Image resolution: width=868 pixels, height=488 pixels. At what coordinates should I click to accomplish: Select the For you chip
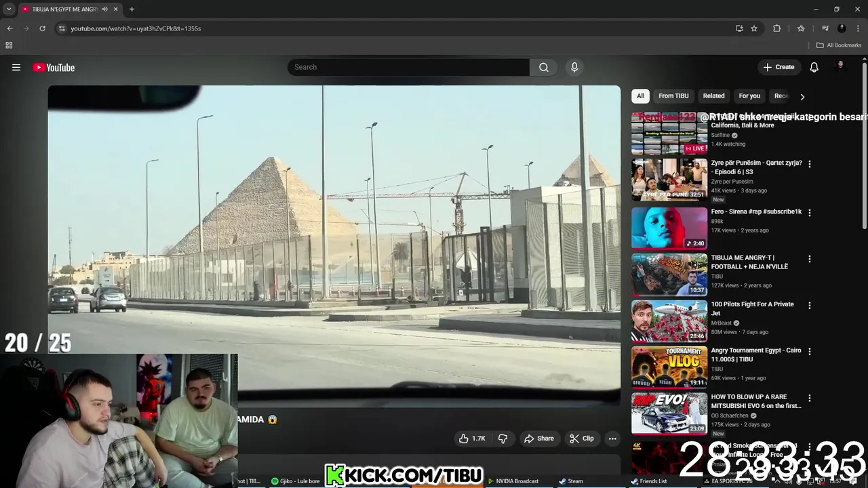749,96
